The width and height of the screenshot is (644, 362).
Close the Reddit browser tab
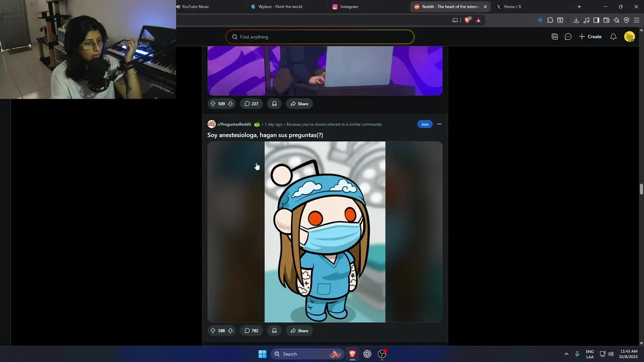pos(485,7)
